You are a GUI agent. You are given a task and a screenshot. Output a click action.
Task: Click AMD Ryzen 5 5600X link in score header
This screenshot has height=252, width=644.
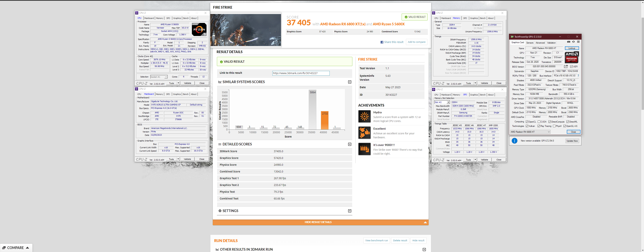(x=388, y=24)
